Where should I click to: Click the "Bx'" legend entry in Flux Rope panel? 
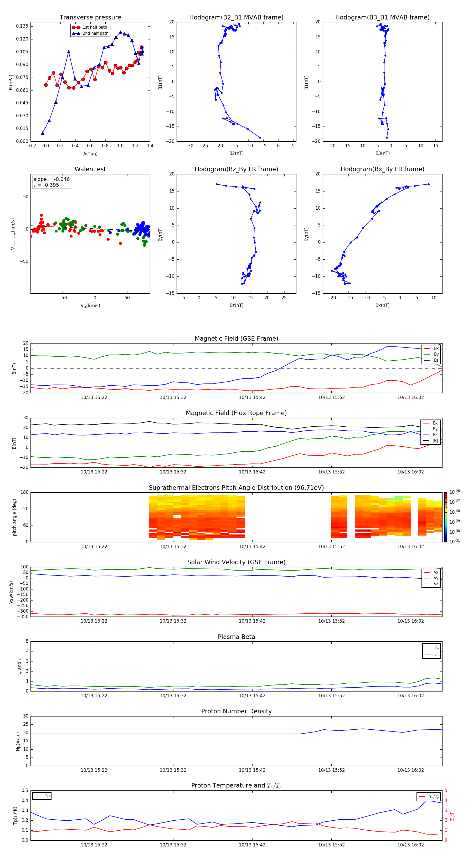pos(431,423)
